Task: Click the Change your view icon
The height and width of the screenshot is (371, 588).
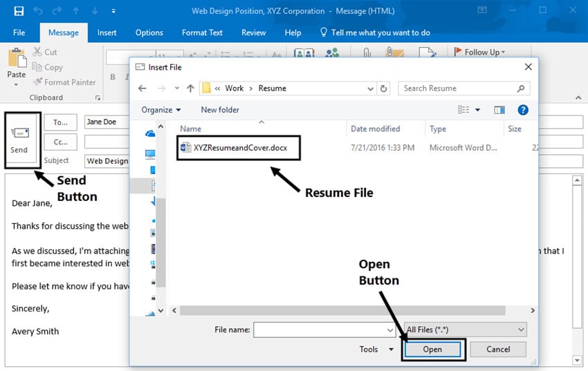Action: [x=463, y=110]
